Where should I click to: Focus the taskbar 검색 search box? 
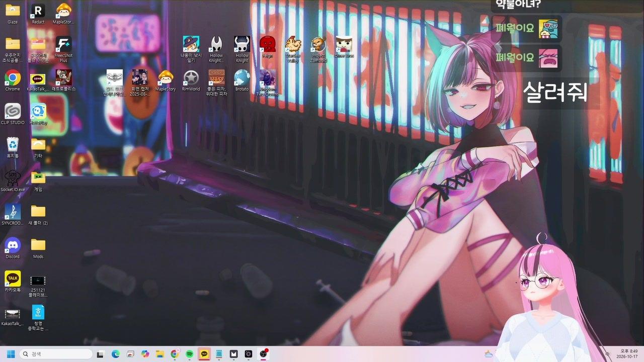pos(56,354)
